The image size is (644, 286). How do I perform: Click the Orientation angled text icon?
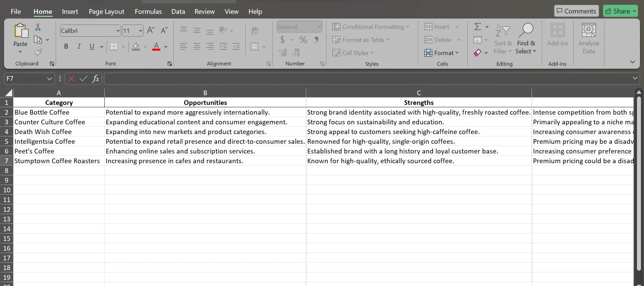tap(223, 30)
